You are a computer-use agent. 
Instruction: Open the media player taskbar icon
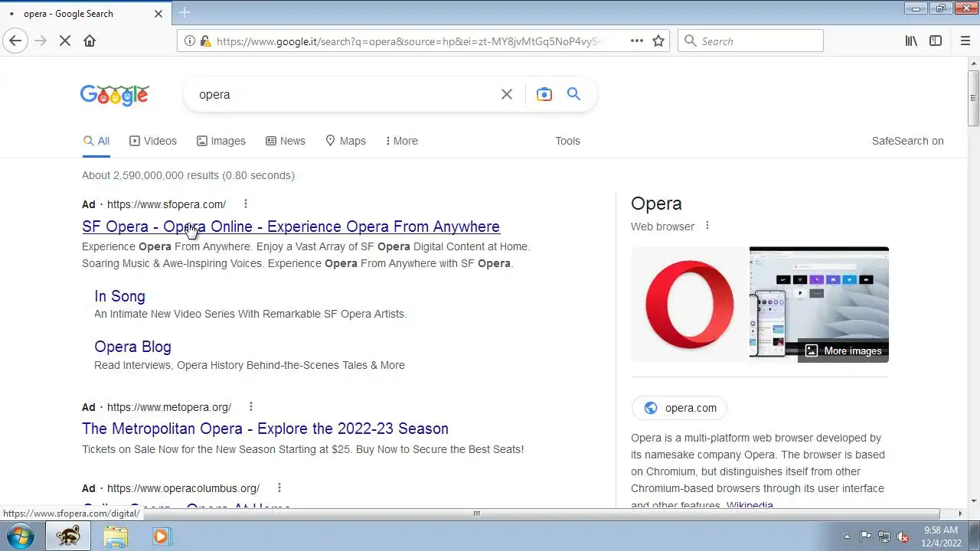point(161,536)
